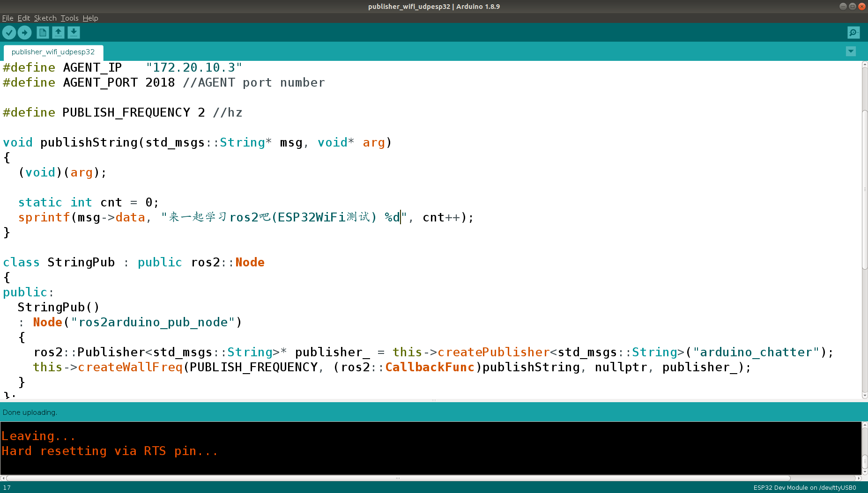Click the editor vertical scrollbar
868x493 pixels.
pos(865,190)
